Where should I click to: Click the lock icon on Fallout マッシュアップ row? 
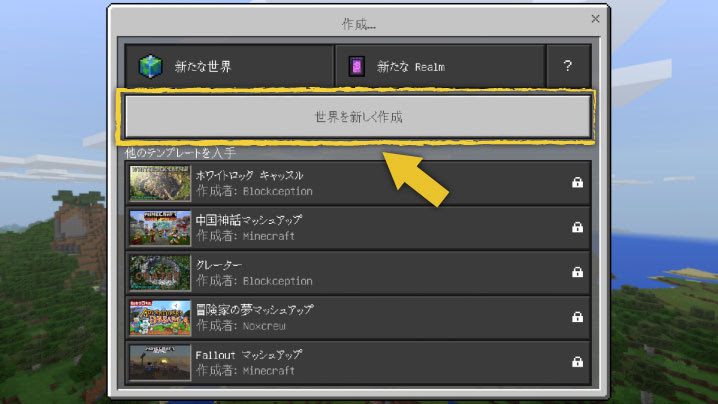[x=577, y=362]
